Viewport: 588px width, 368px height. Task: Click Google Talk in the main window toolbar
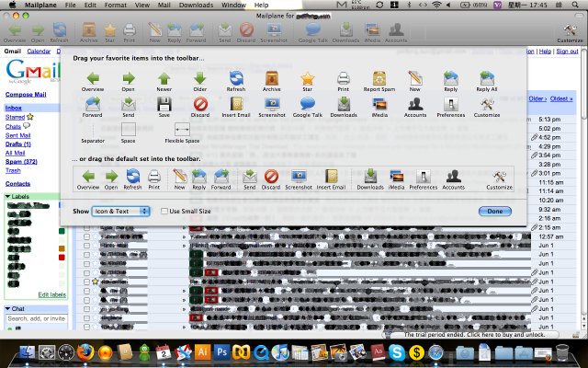coord(313,33)
